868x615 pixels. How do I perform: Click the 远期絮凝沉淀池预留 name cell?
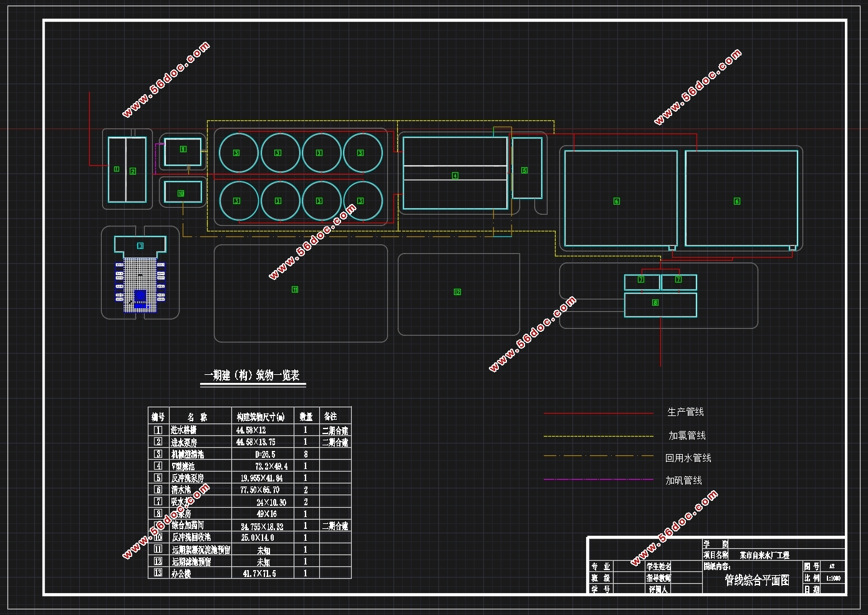(x=201, y=550)
